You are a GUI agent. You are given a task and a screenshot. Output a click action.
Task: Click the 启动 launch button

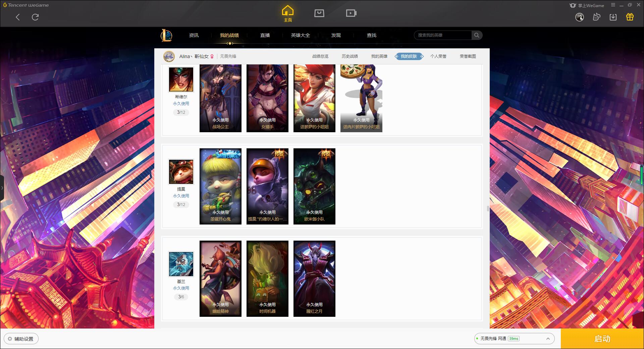[x=602, y=339]
